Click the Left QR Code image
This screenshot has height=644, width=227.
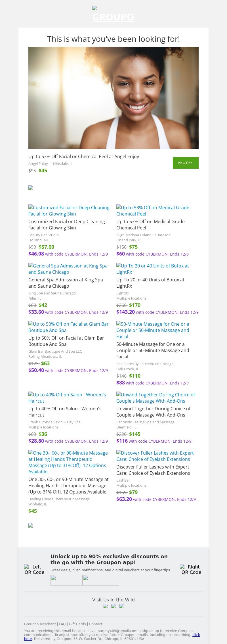(34, 569)
